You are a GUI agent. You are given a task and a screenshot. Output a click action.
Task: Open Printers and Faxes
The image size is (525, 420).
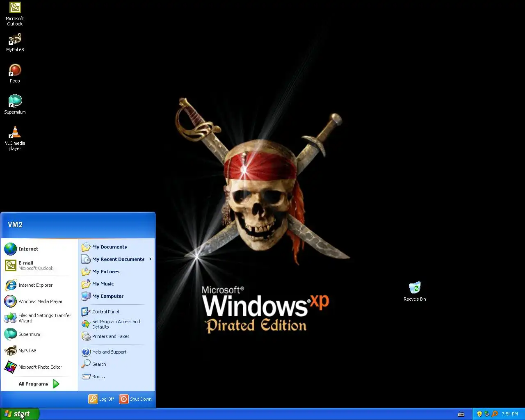tap(116, 336)
